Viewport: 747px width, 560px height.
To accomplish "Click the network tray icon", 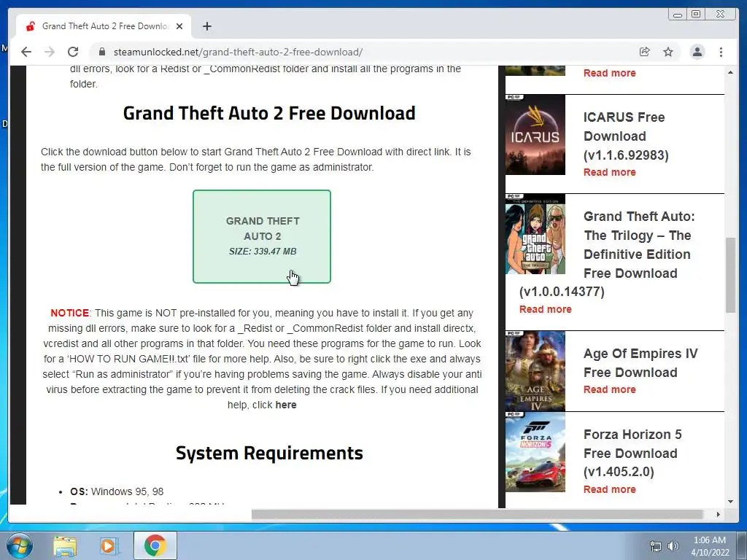I will pos(656,546).
